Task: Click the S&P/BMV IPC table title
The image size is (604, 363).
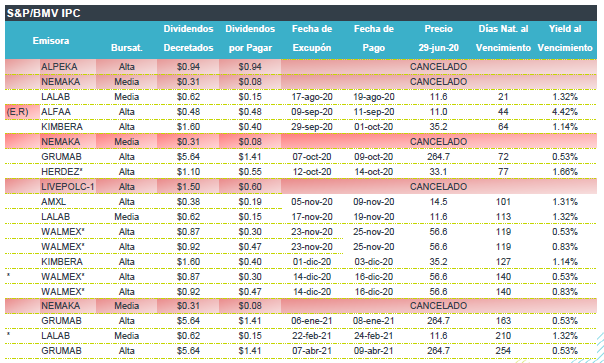Action: [x=44, y=13]
